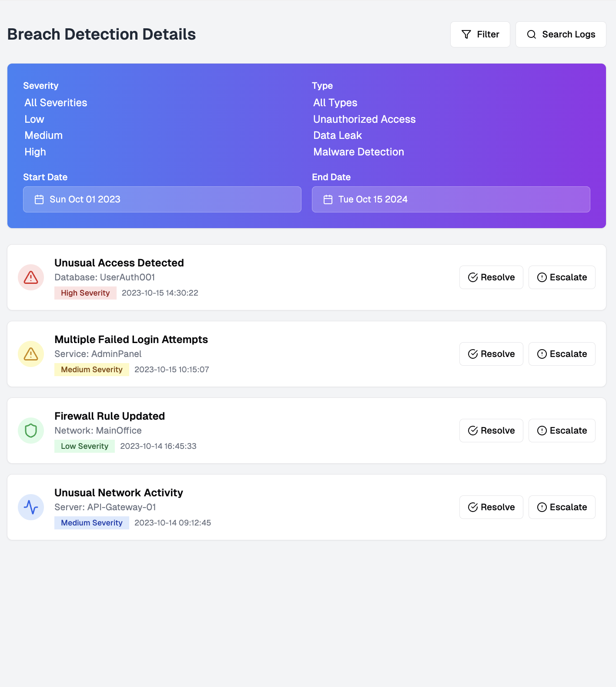Select the High severity option
616x687 pixels.
pos(35,152)
